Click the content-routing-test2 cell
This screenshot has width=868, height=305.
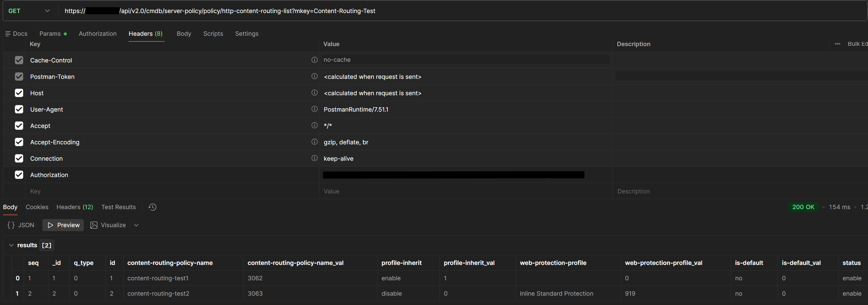point(158,294)
